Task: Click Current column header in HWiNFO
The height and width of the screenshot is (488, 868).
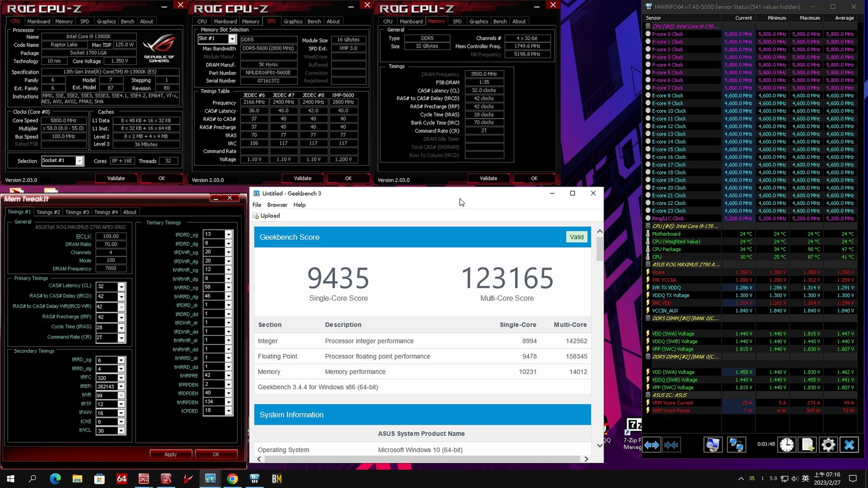Action: 744,18
